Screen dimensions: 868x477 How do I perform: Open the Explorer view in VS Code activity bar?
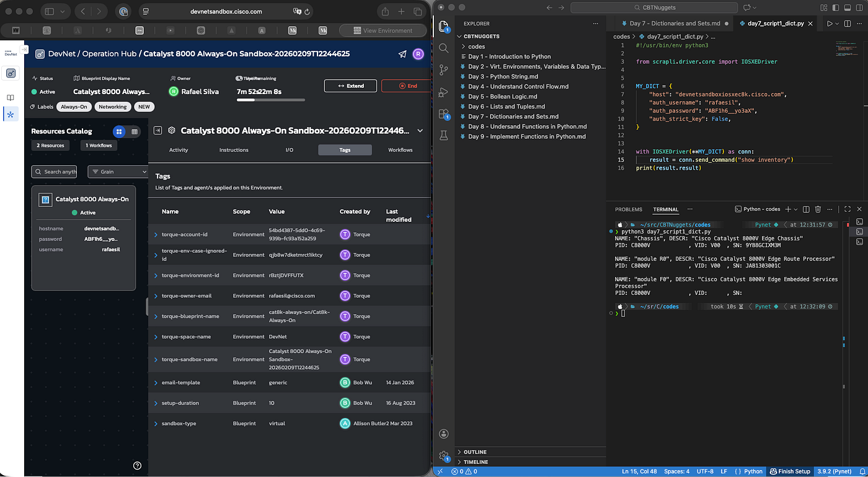(x=443, y=26)
